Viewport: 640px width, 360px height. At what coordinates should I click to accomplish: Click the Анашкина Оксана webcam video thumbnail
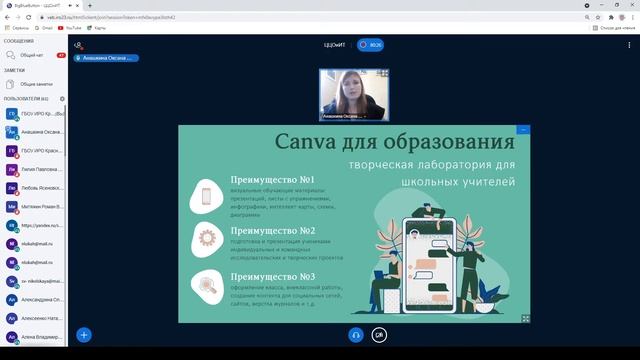pos(354,95)
